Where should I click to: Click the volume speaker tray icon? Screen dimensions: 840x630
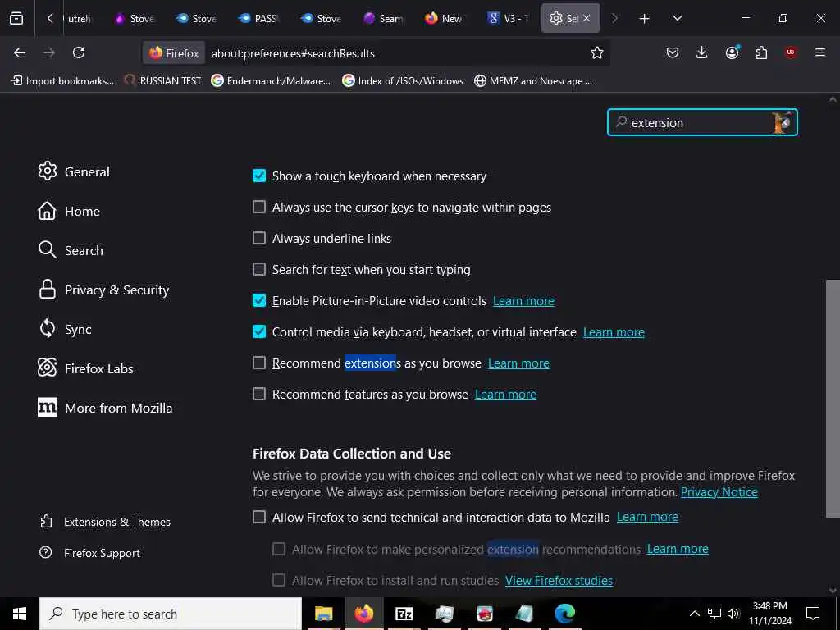(733, 614)
